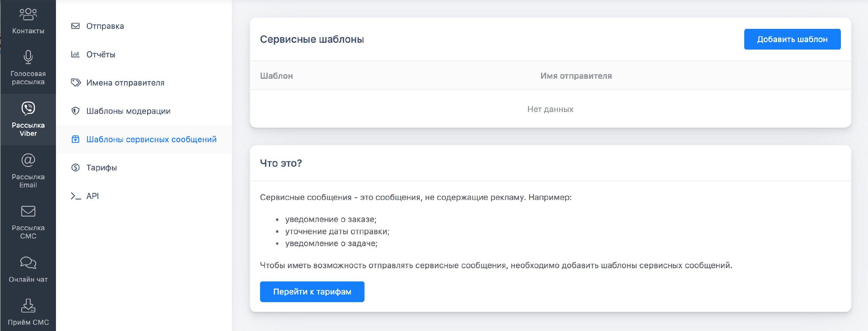Click the dollar icon beside Тарифы
868x331 pixels.
tap(75, 168)
